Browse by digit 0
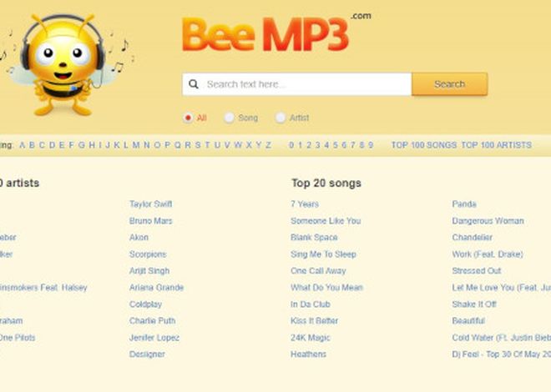This screenshot has width=551, height=392. click(x=291, y=145)
